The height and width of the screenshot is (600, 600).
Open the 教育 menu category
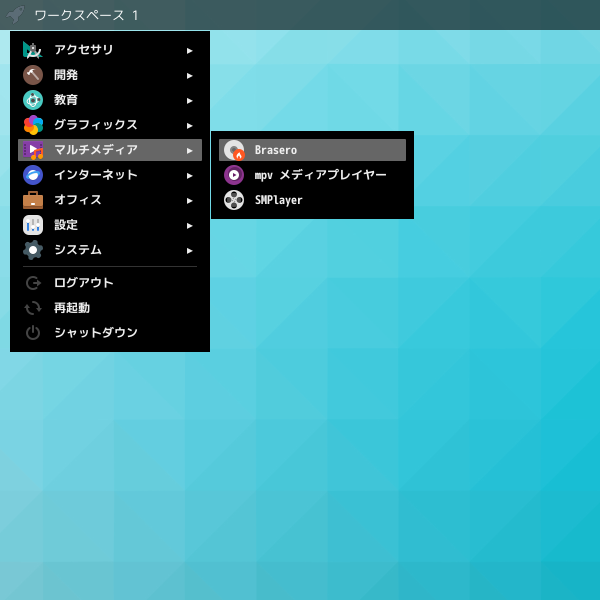[110, 100]
